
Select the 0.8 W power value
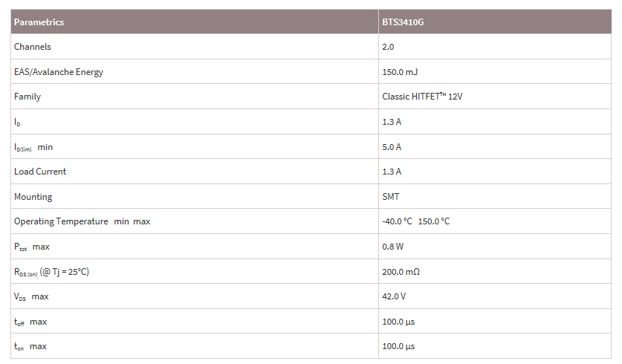[392, 247]
